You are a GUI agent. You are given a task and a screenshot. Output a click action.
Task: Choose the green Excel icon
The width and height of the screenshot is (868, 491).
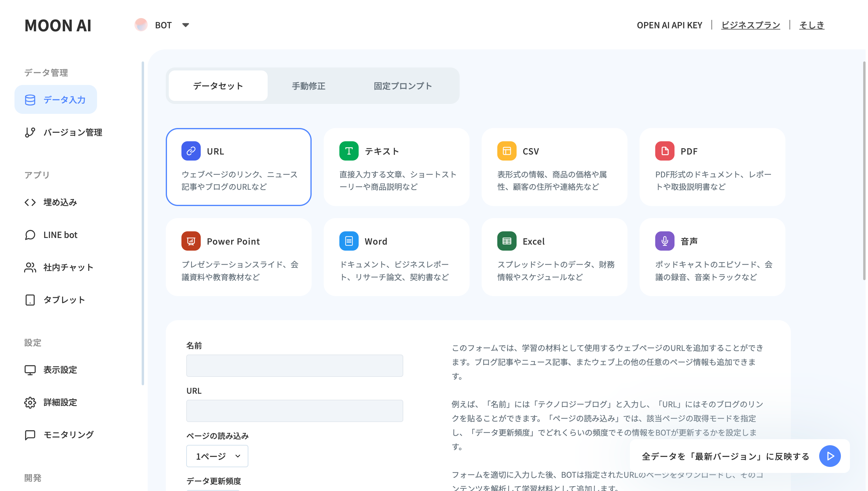[x=507, y=241]
